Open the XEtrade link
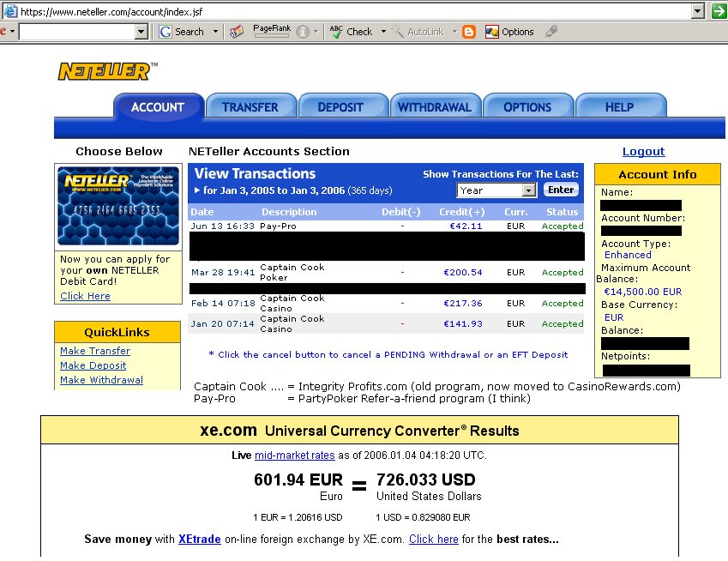This screenshot has height=561, width=728. (x=200, y=540)
